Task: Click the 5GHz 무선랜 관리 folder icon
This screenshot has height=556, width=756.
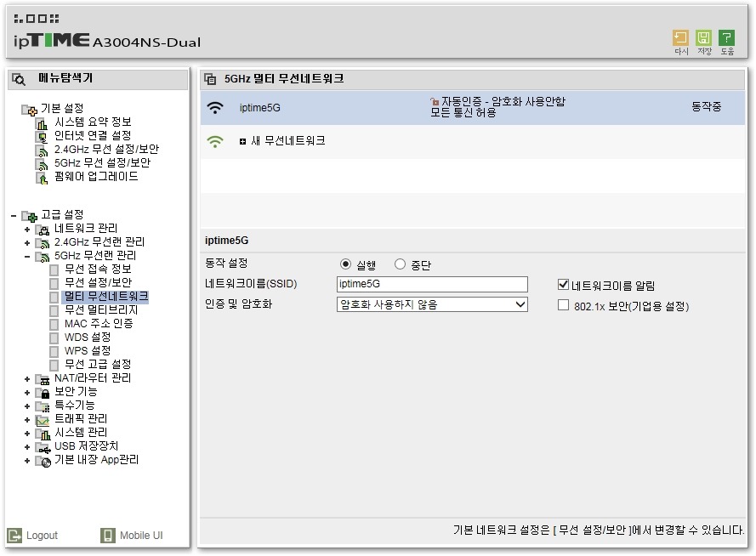Action: [43, 257]
